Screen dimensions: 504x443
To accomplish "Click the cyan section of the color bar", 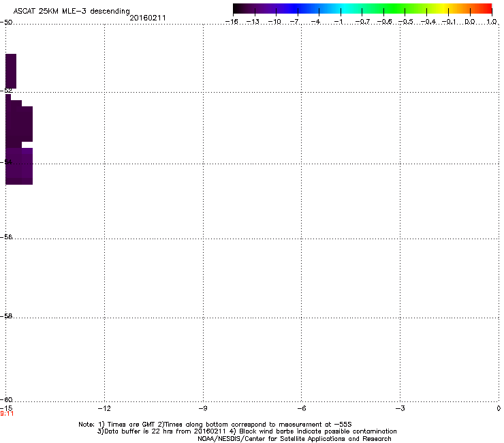I will coord(345,9).
